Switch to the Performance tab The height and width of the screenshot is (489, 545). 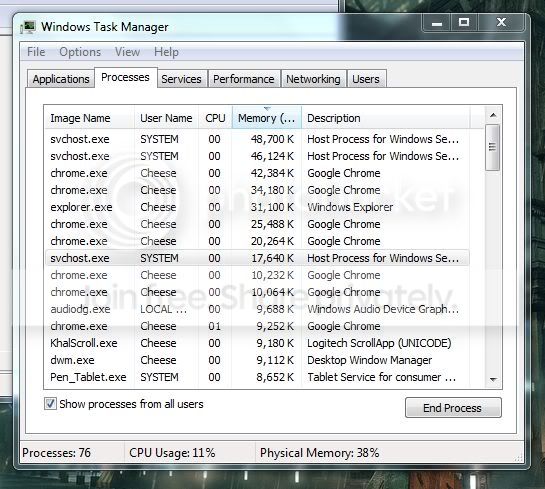coord(244,79)
